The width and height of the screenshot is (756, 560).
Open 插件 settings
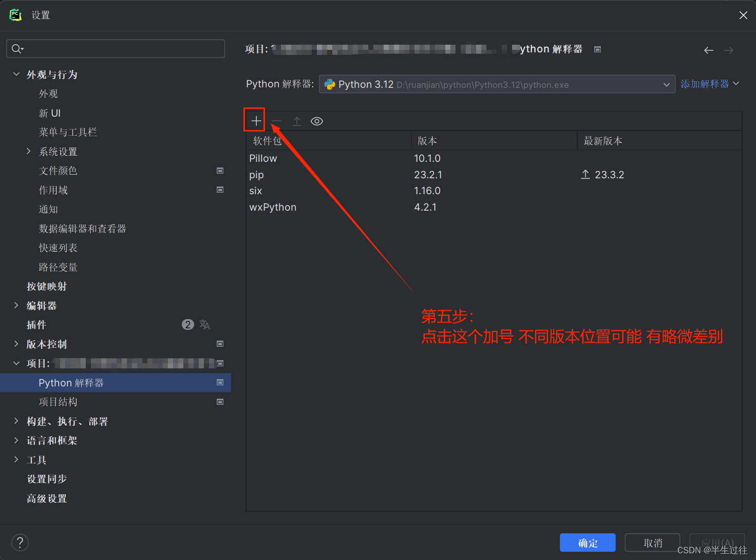pos(36,325)
